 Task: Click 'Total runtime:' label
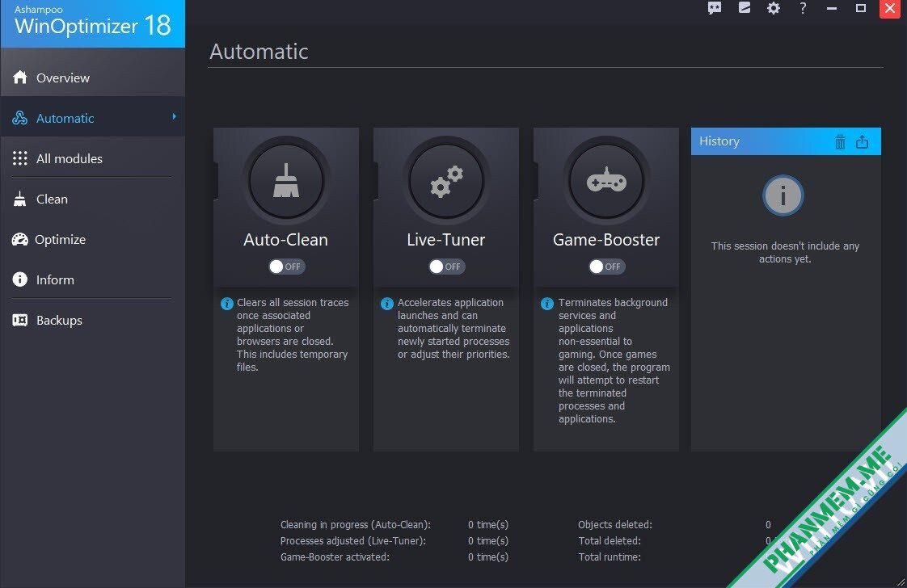coord(610,556)
